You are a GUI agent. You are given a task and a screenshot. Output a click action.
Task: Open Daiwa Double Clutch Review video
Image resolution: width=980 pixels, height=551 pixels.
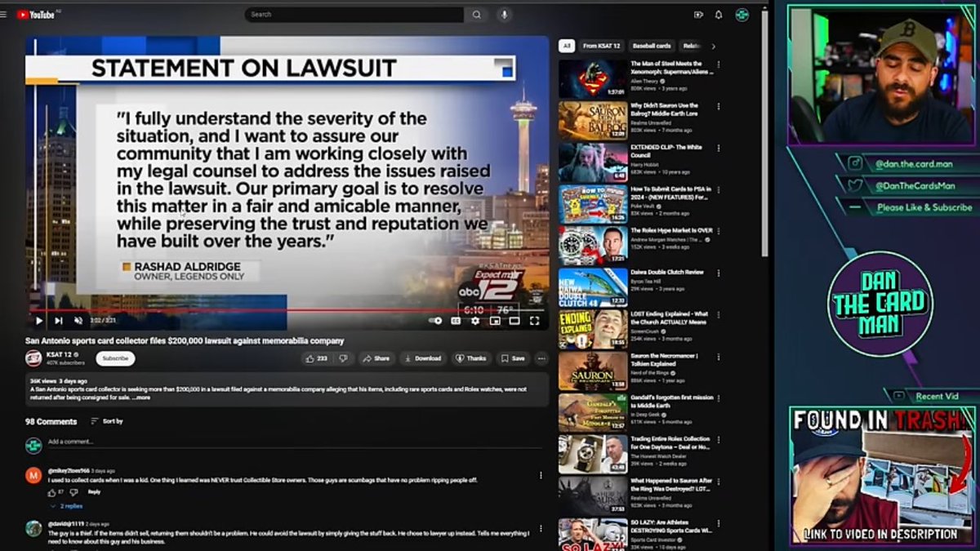pyautogui.click(x=593, y=287)
